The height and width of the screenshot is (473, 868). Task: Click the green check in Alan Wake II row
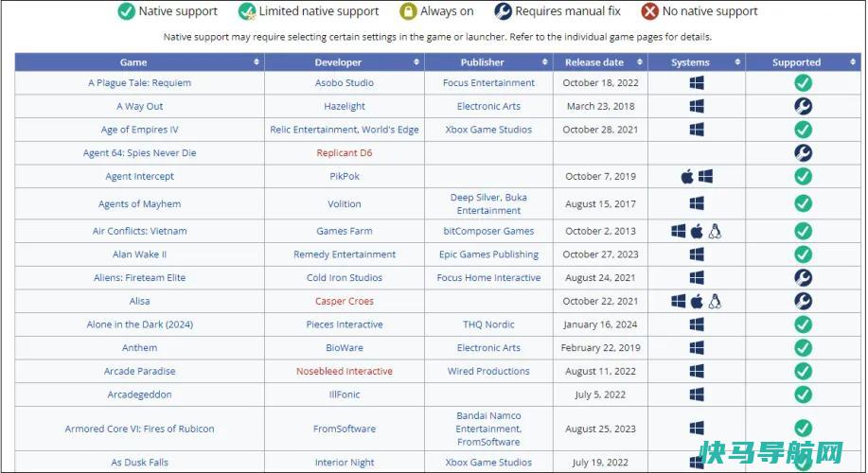804,254
